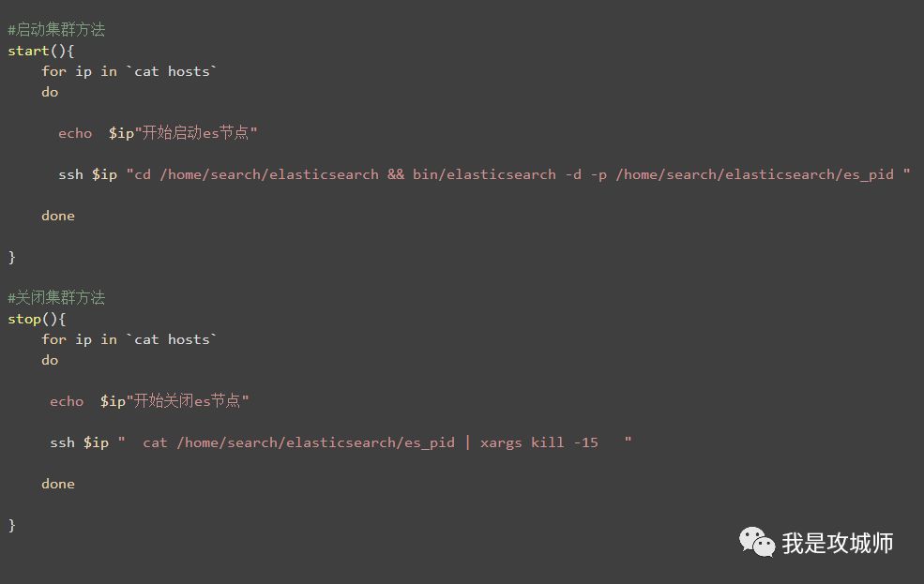Click the "done" keyword inside the start function
The width and height of the screenshot is (924, 584).
point(58,216)
